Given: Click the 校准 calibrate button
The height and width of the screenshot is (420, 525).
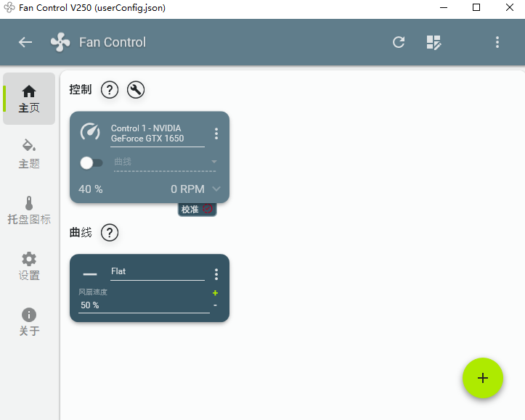Looking at the screenshot, I should (197, 210).
